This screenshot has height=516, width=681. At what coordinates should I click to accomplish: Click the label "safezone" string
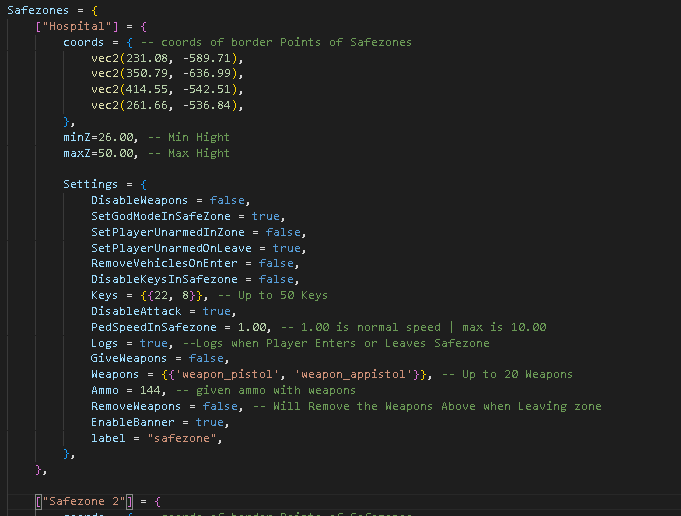pyautogui.click(x=182, y=438)
